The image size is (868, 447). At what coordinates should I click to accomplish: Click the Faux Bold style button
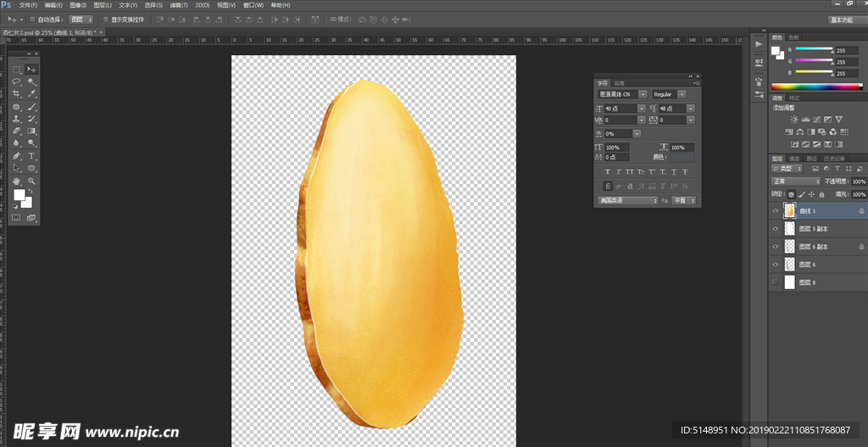pos(607,171)
